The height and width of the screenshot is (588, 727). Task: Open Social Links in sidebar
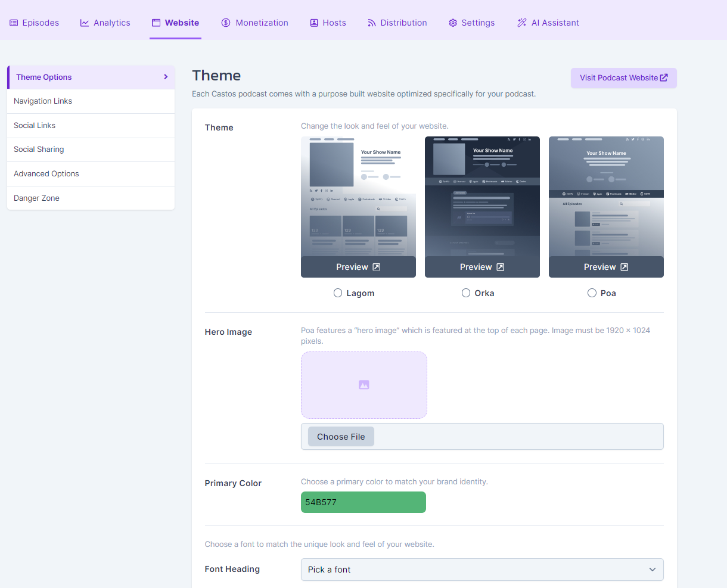(x=91, y=126)
